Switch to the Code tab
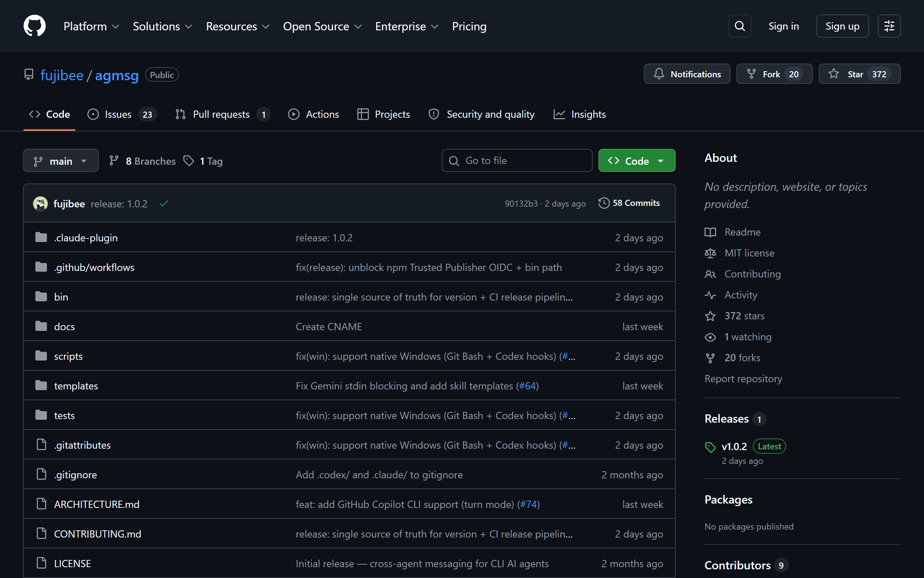Viewport: 924px width, 578px height. 49,114
